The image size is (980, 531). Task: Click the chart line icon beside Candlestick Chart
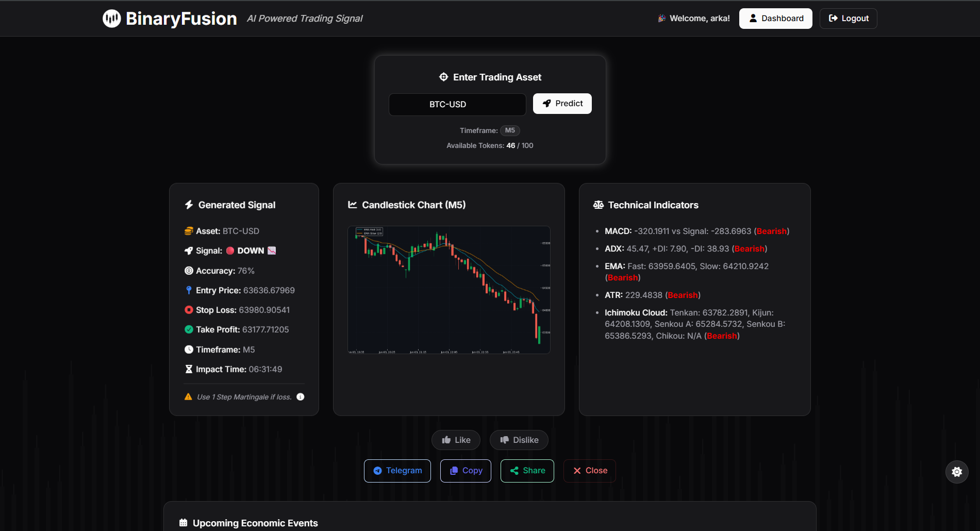click(x=353, y=205)
